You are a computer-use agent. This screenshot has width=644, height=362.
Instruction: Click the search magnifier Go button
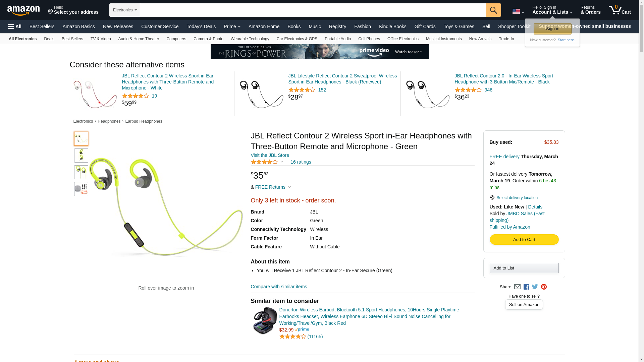point(493,10)
